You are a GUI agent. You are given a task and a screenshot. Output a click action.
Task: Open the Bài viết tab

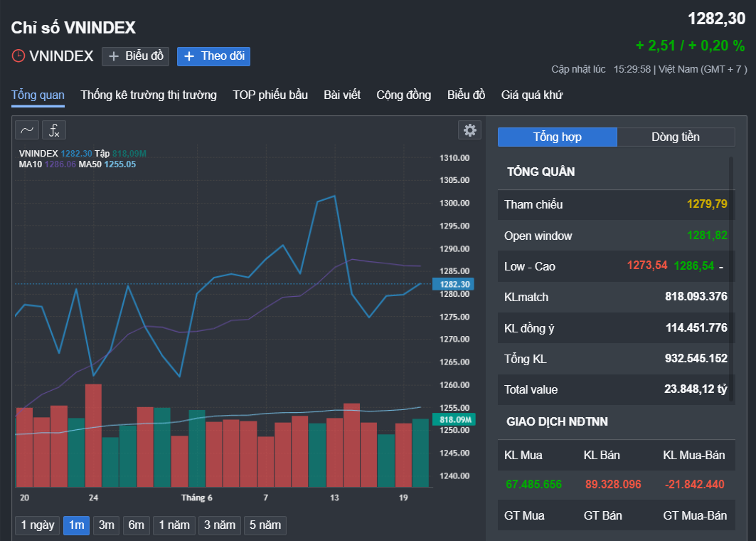(x=342, y=95)
